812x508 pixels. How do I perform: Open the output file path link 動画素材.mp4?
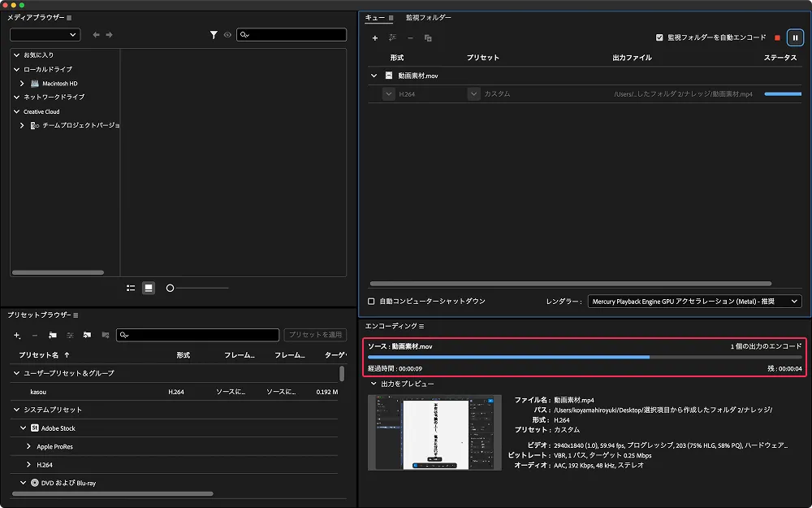[683, 94]
